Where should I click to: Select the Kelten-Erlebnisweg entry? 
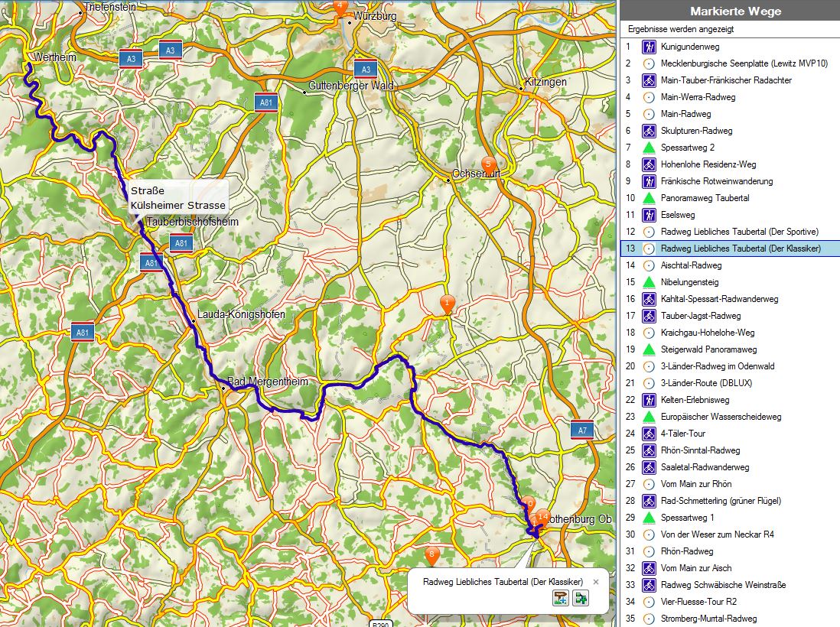[695, 400]
